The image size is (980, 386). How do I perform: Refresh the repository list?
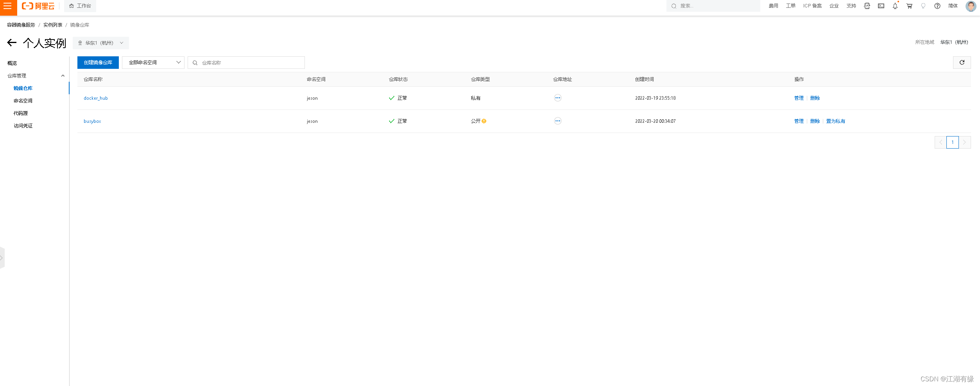coord(962,62)
